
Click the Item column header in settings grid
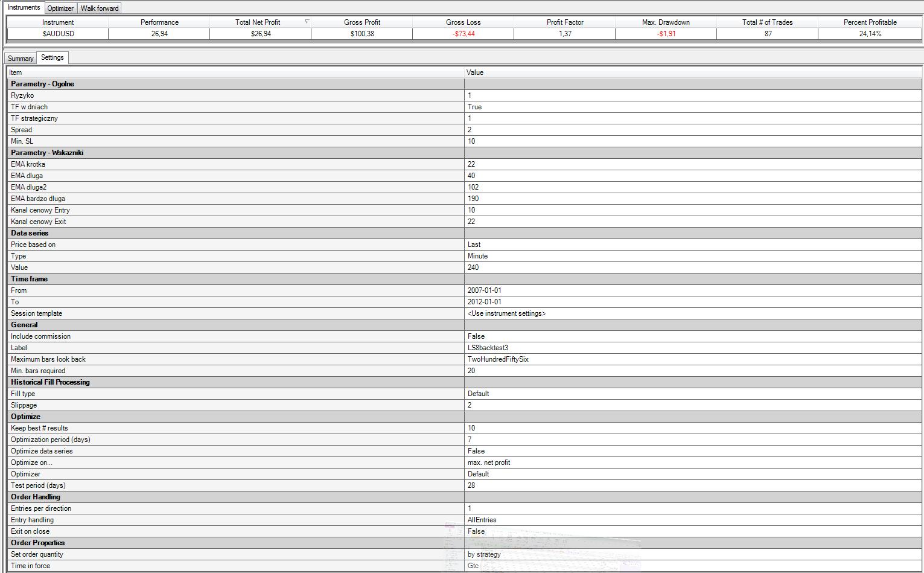[235, 72]
